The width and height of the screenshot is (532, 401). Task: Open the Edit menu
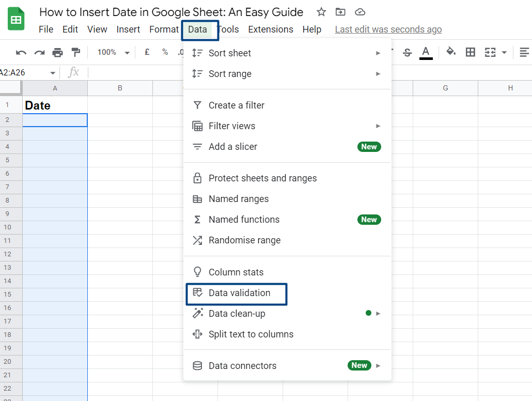click(x=70, y=29)
